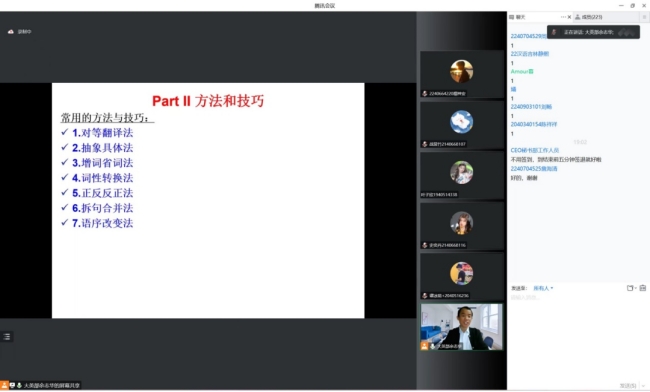
Task: Click the screen share icon in the status bar
Action: [12, 385]
